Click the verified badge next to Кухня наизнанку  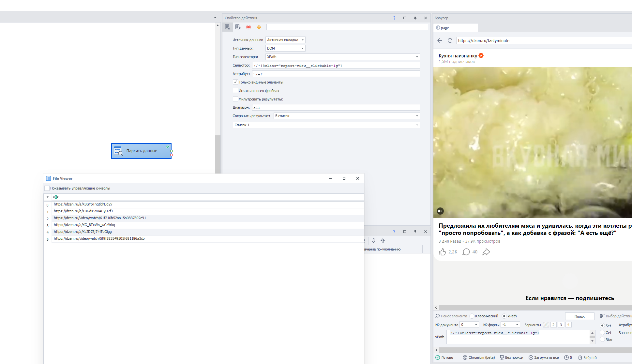[x=481, y=55]
